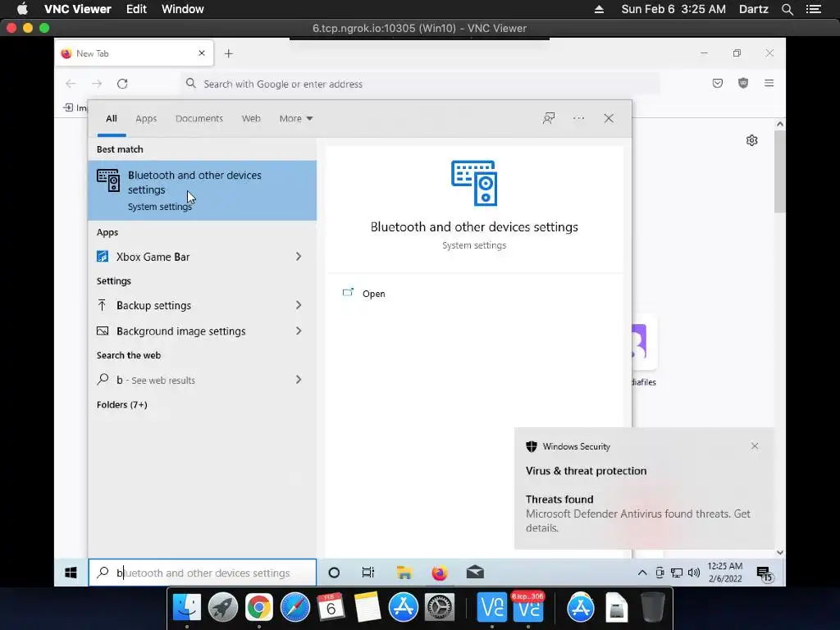The width and height of the screenshot is (840, 630).
Task: Switch to Apps search tab
Action: click(146, 118)
